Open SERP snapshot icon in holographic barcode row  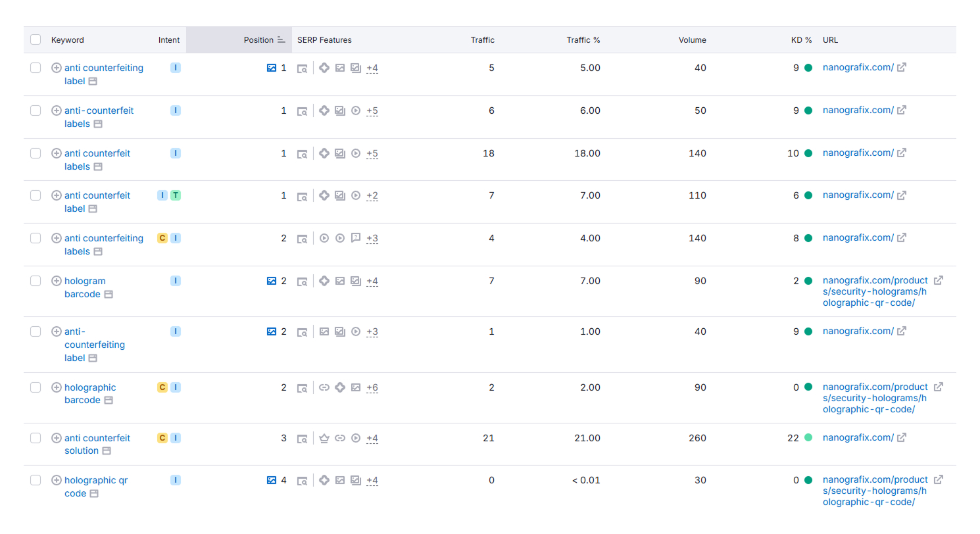(302, 388)
